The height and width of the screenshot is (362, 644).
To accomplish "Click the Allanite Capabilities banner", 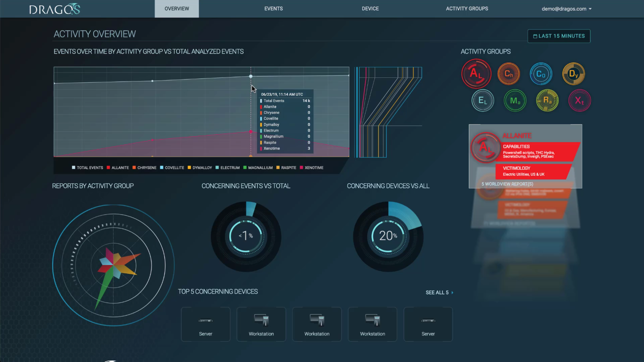I will tap(539, 151).
